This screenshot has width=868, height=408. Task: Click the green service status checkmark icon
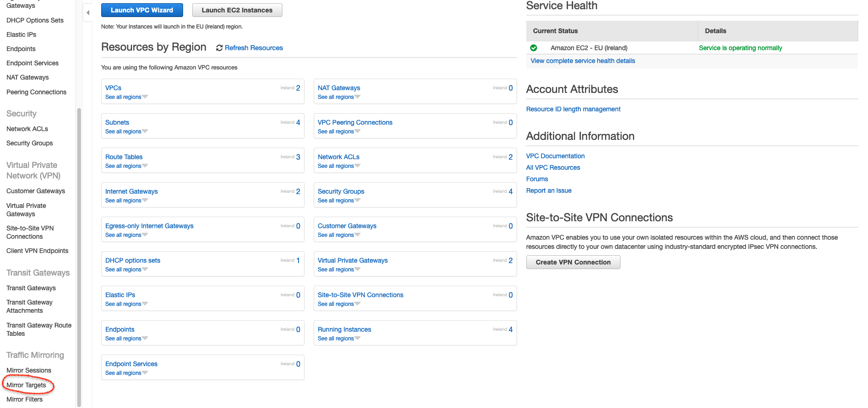(x=534, y=48)
